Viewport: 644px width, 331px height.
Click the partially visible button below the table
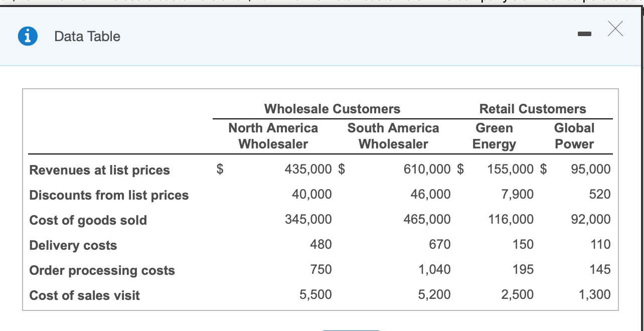(x=351, y=329)
